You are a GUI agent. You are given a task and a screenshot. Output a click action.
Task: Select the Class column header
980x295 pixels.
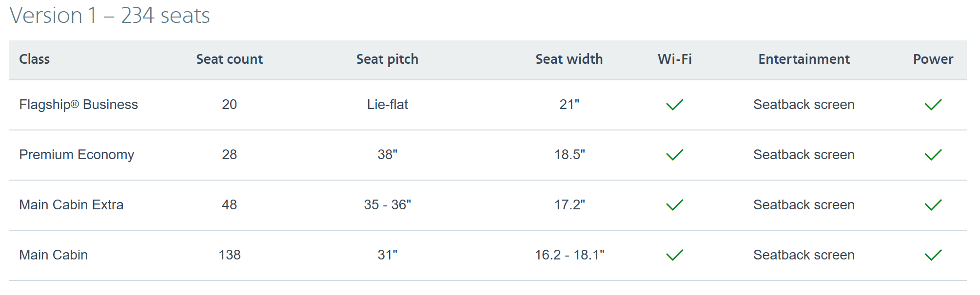(35, 59)
